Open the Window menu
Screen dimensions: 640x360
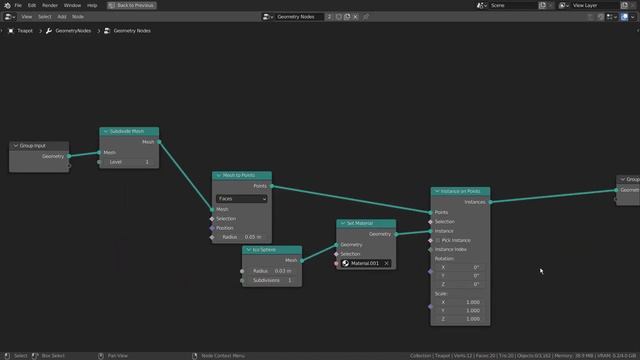pos(72,5)
